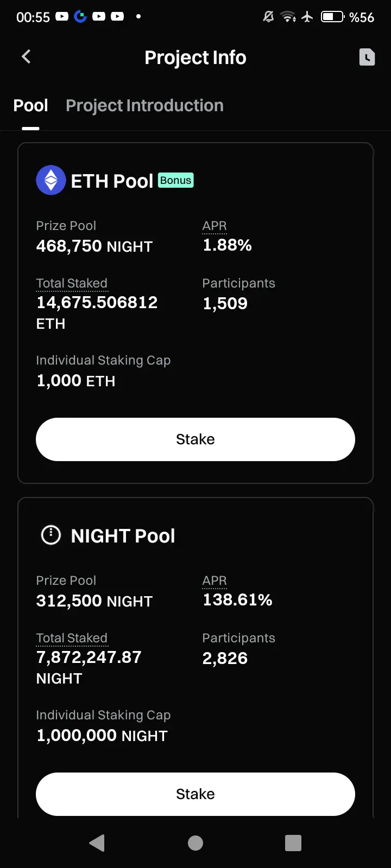Tap the Android back navigation triangle
This screenshot has width=391, height=868.
[97, 843]
